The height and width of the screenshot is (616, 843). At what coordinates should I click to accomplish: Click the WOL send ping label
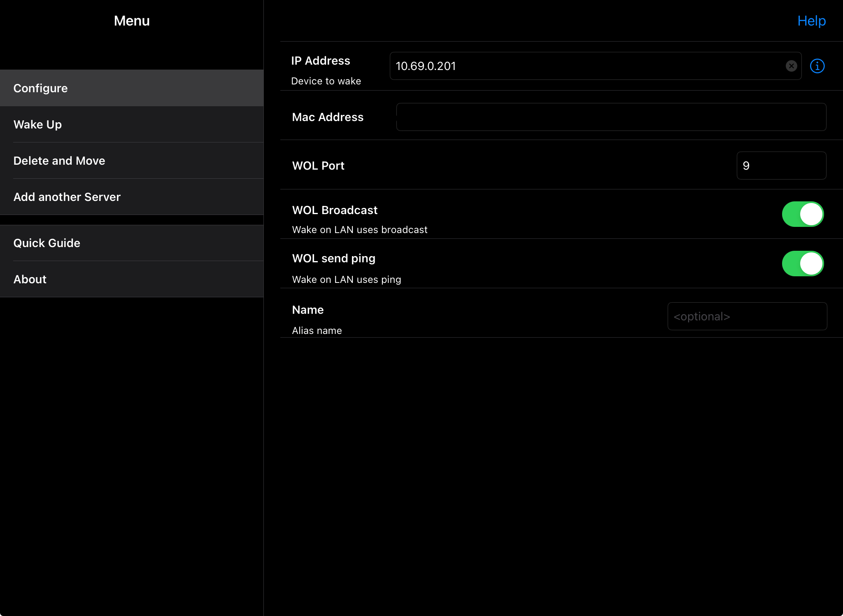pos(333,258)
